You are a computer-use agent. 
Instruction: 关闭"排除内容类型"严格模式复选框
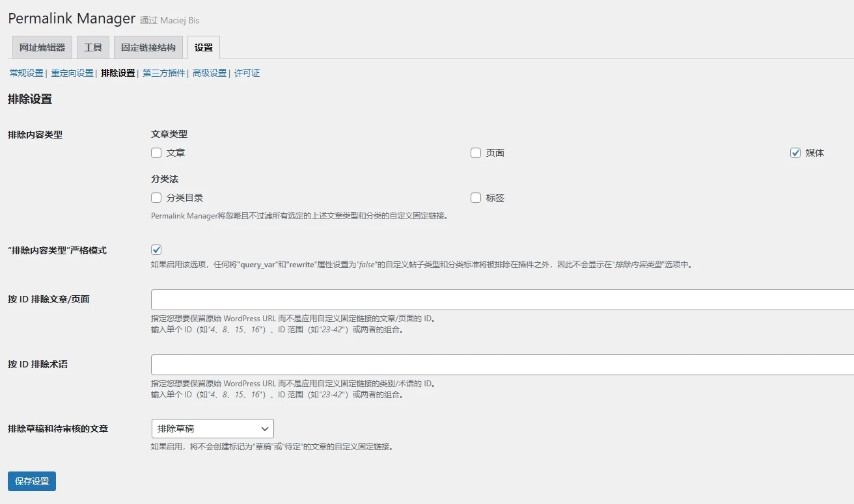click(x=156, y=248)
